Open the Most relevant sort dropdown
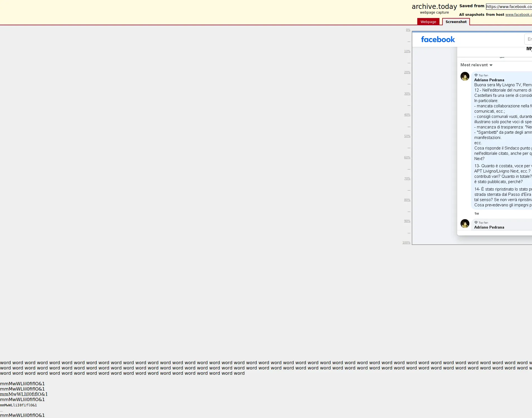532x418 pixels. 474,65
